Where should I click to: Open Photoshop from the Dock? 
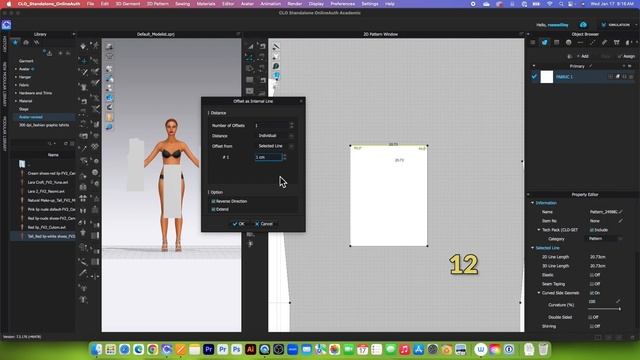coord(236,349)
